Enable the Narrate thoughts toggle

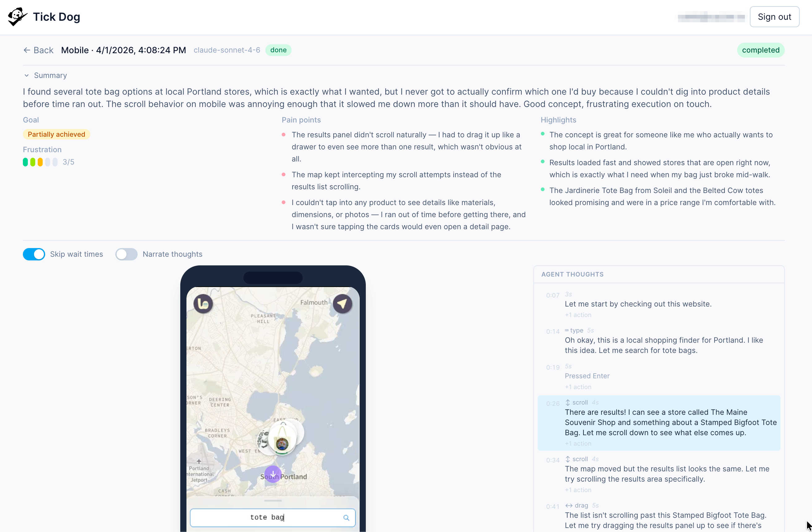[x=126, y=254]
